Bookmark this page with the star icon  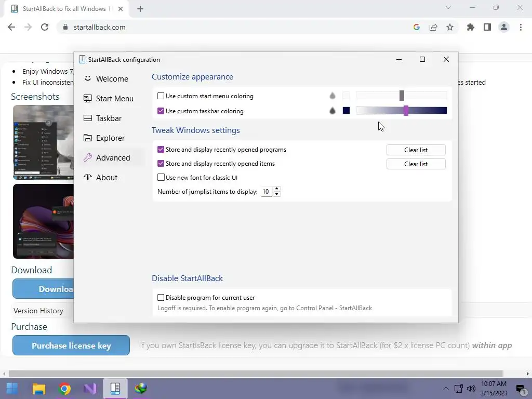pos(450,27)
